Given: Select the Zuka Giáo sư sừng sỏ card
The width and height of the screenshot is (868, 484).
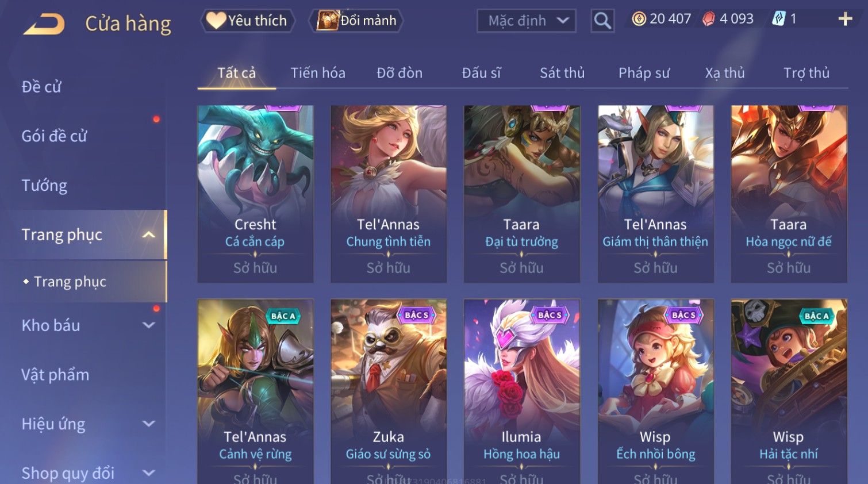Looking at the screenshot, I should click(x=389, y=391).
